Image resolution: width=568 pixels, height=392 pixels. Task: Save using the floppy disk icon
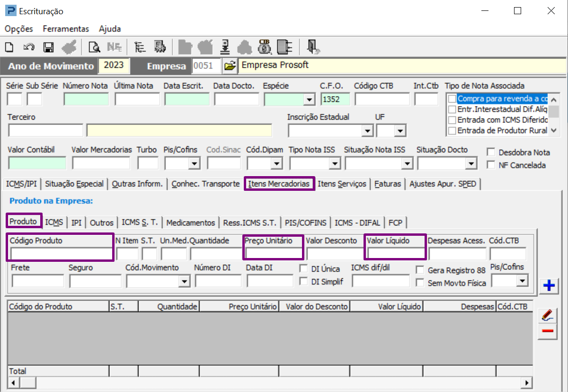coord(48,47)
